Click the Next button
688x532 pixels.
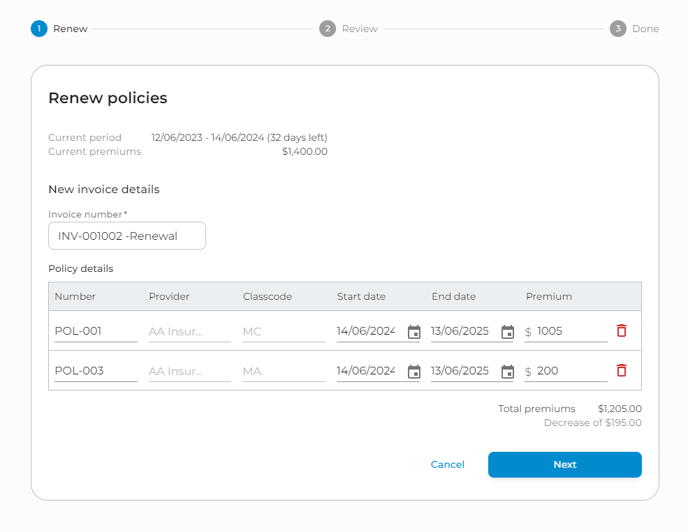564,464
